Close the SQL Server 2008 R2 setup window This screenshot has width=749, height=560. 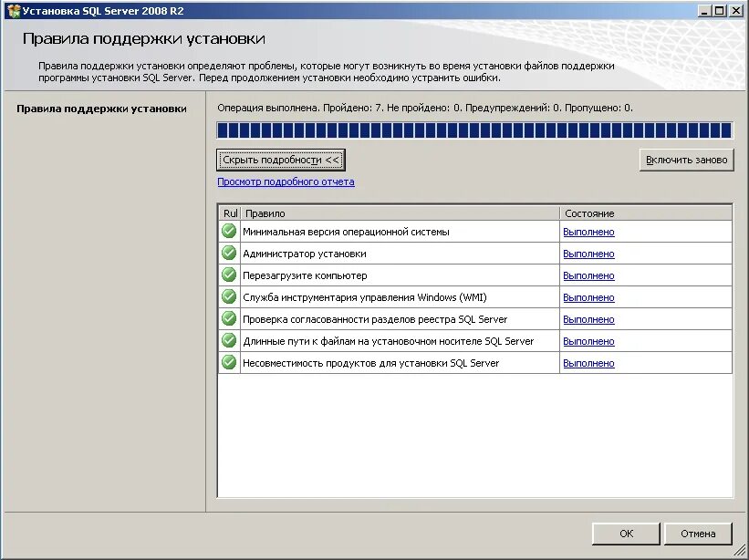click(735, 11)
